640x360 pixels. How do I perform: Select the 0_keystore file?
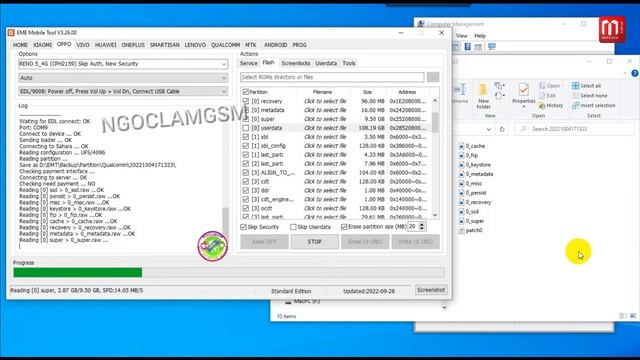coord(474,164)
